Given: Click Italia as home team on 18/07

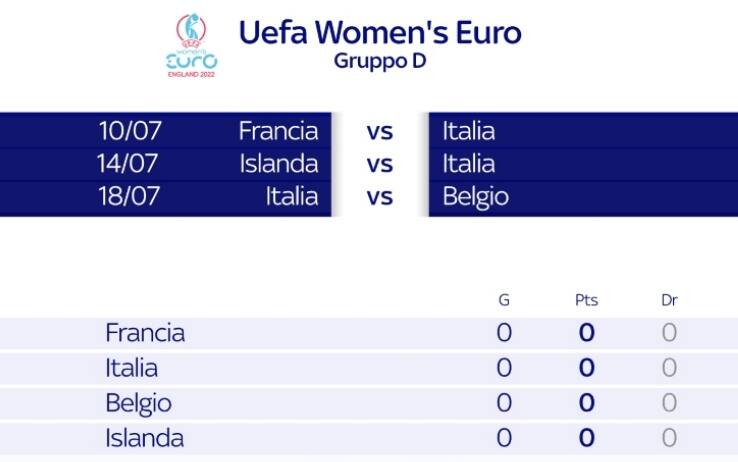Looking at the screenshot, I should click(292, 196).
